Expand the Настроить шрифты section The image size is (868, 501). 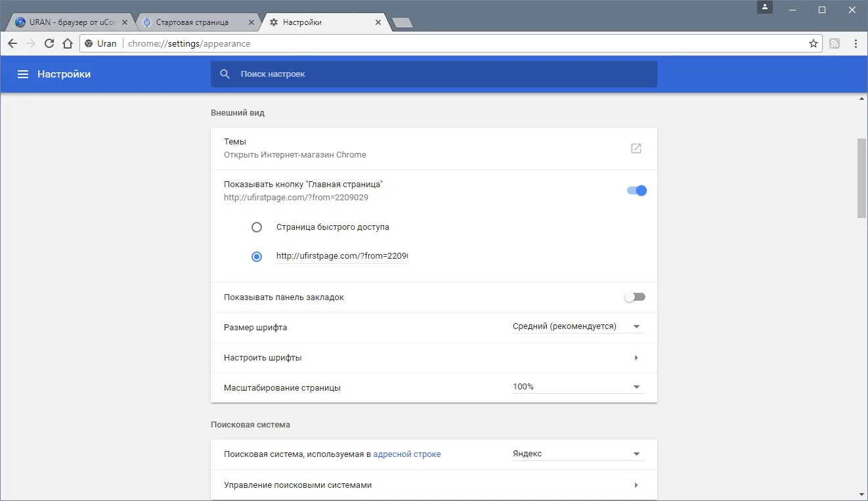[x=433, y=358]
